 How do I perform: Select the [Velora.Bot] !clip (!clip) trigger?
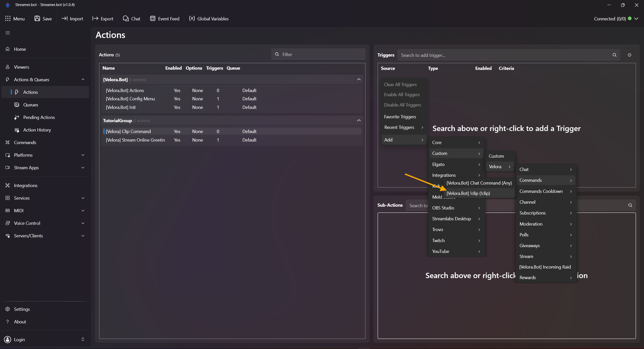(x=468, y=193)
